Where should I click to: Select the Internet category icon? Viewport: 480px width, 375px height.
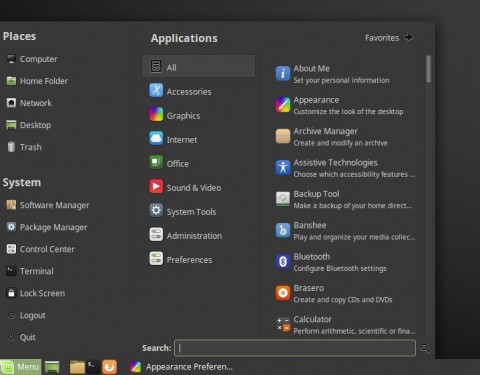point(156,138)
